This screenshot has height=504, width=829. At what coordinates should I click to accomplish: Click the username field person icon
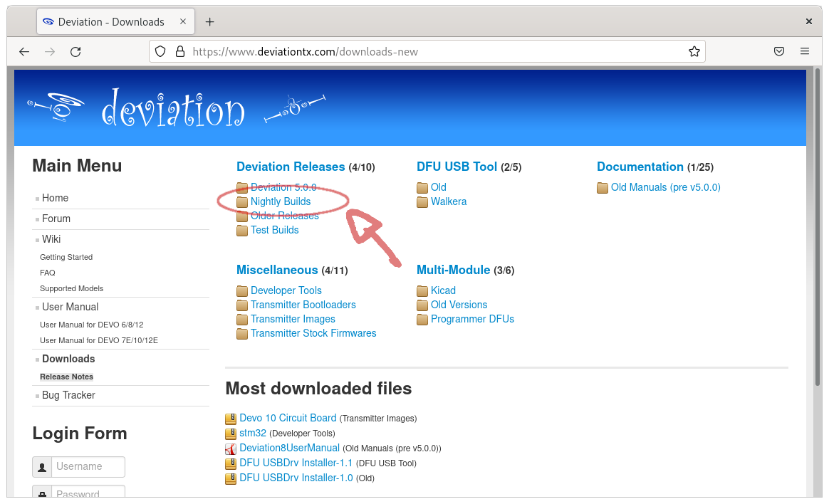42,467
